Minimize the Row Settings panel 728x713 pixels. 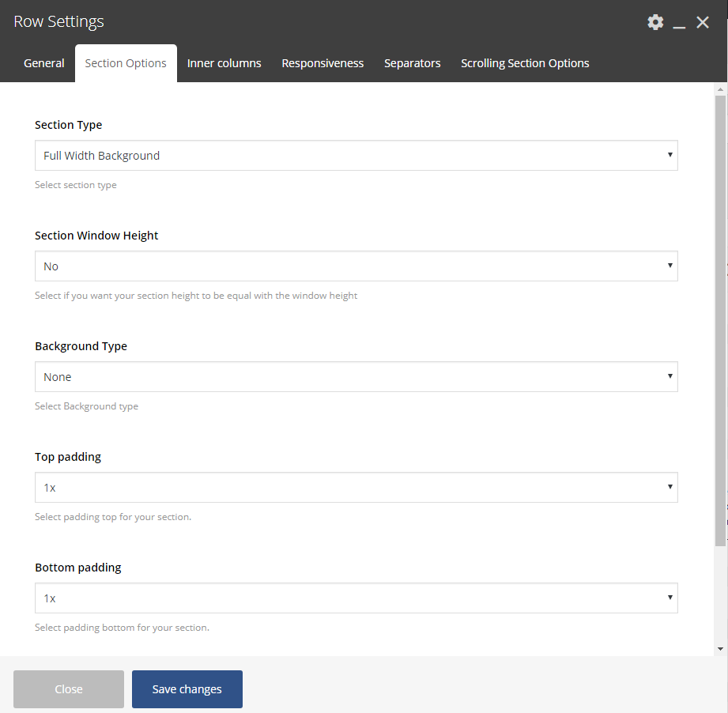click(x=679, y=23)
